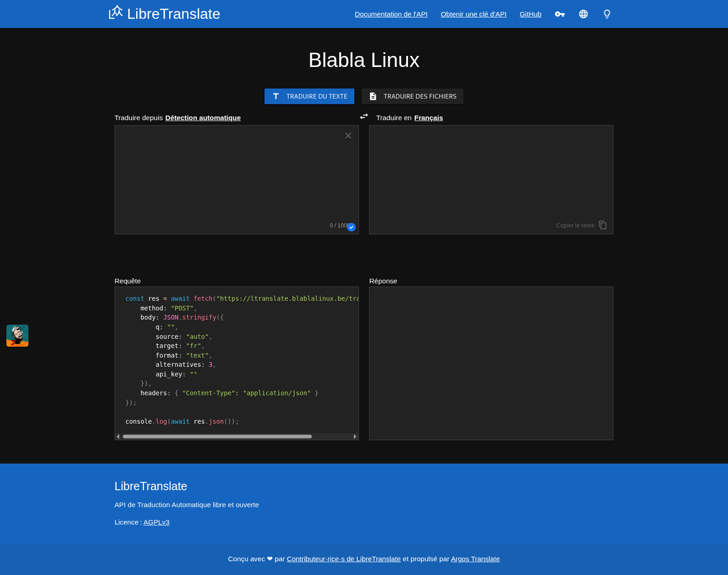Click the Blabla Linux heading

tap(364, 60)
